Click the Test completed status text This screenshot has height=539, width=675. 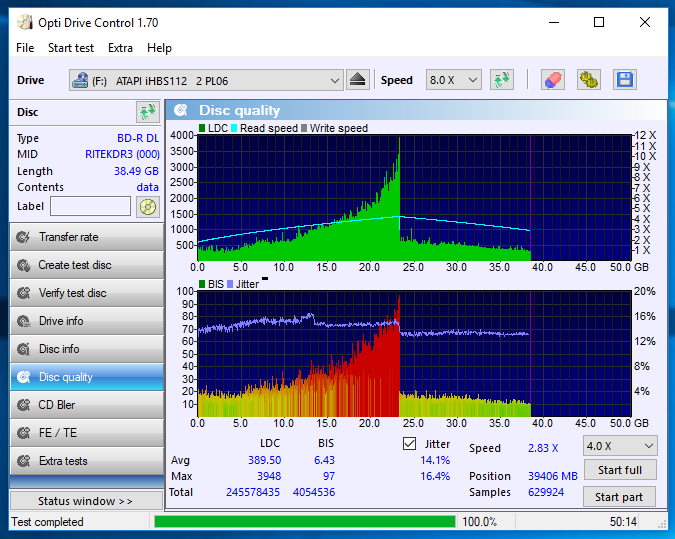(x=47, y=522)
